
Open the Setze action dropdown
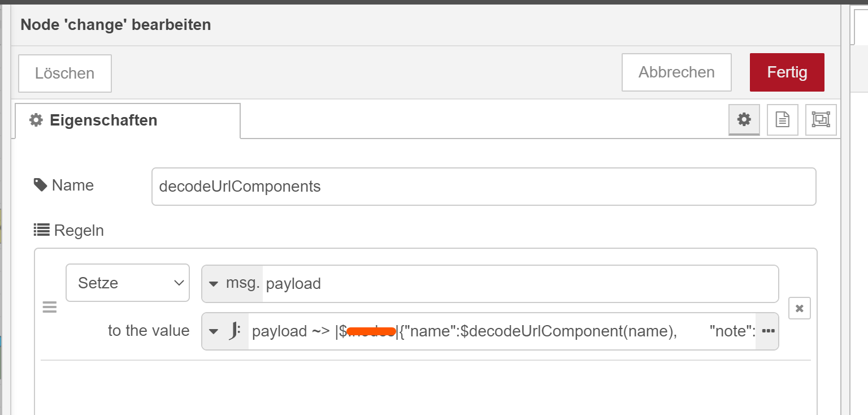128,283
